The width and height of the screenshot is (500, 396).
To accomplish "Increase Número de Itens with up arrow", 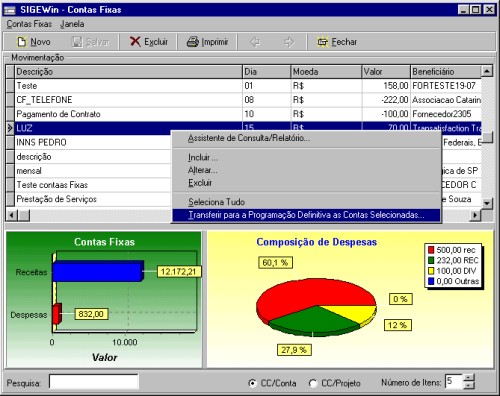I will (469, 378).
